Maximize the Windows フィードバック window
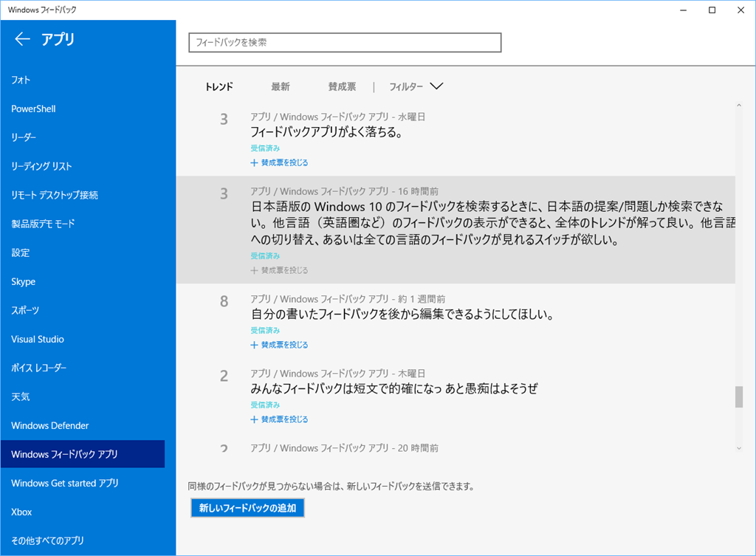The image size is (756, 556). (712, 10)
